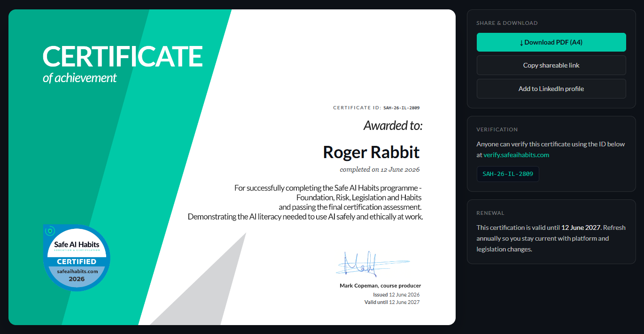
Task: Click the Download PDF (A4) button
Action: [551, 42]
